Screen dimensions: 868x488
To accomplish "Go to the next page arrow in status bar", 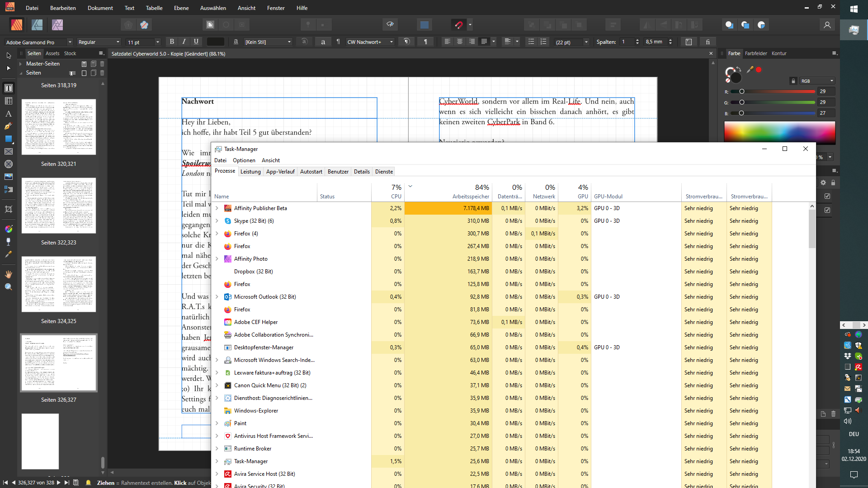I will [58, 483].
